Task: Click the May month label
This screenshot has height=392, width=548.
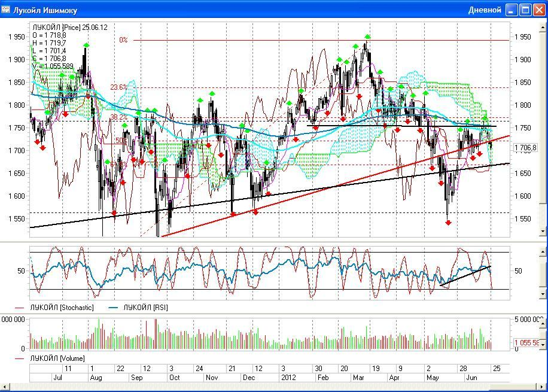Action: 433,378
